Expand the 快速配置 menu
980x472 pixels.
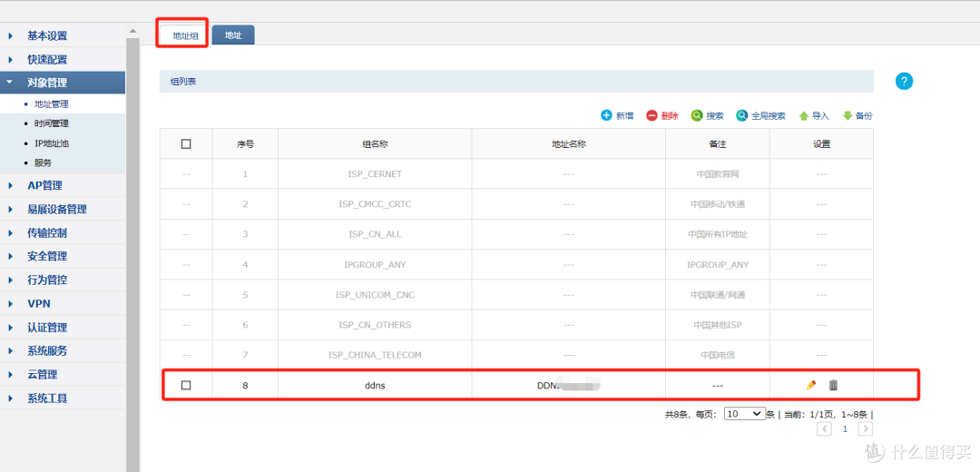[63, 59]
